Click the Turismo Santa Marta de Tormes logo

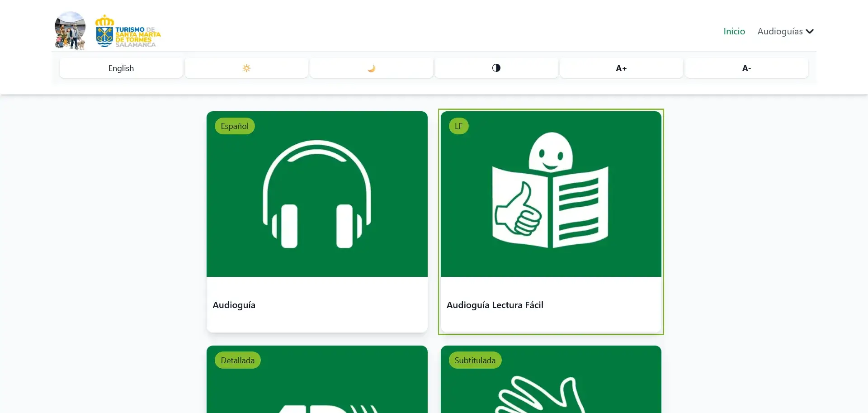coord(128,32)
